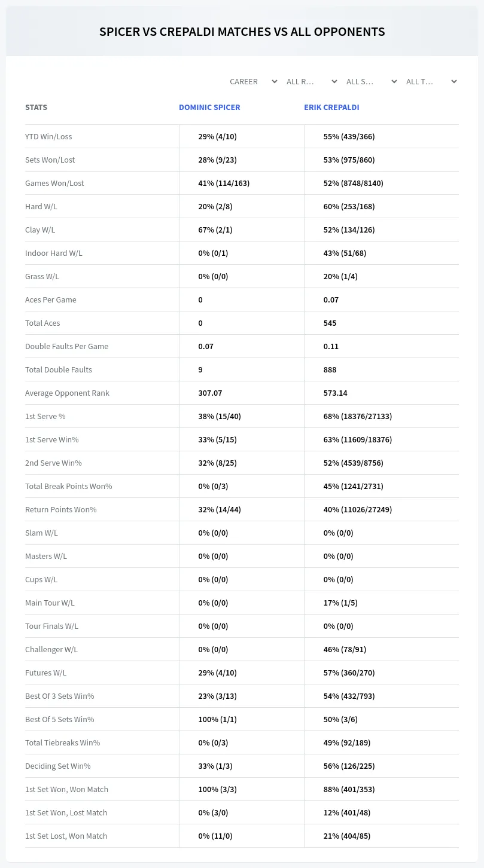Screen dimensions: 484x868
Task: Open Erik Crepaldi's player profile link
Action: click(x=331, y=108)
